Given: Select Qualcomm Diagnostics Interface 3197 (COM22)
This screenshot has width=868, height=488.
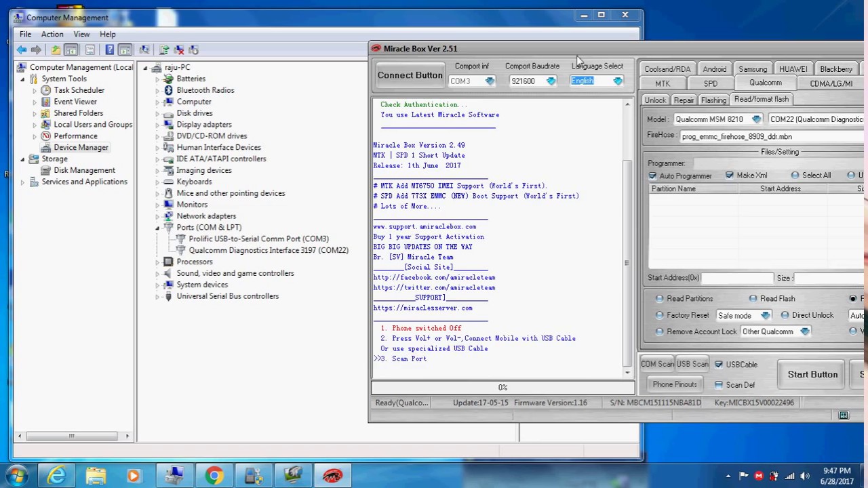Looking at the screenshot, I should pos(269,250).
